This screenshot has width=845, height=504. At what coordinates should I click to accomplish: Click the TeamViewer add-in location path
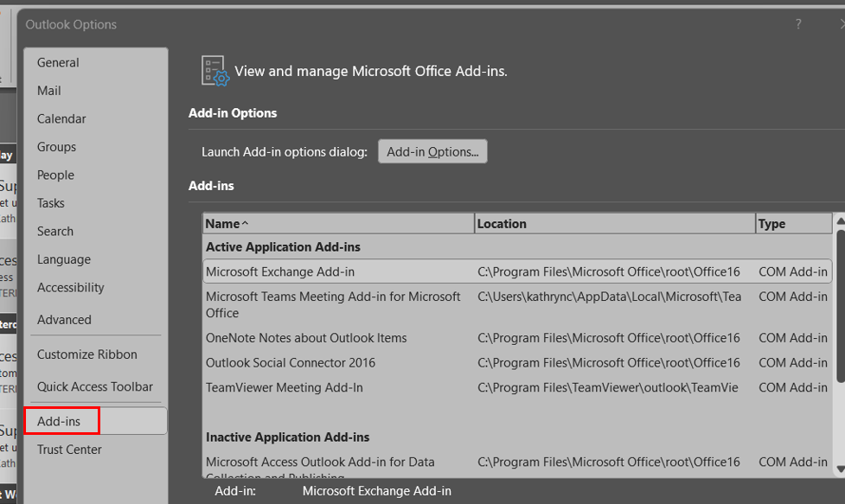coord(607,387)
